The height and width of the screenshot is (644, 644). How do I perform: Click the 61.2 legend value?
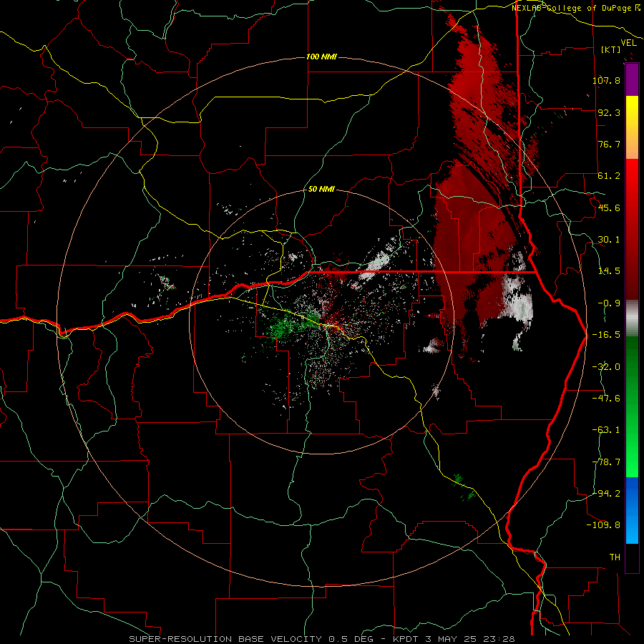coord(609,176)
